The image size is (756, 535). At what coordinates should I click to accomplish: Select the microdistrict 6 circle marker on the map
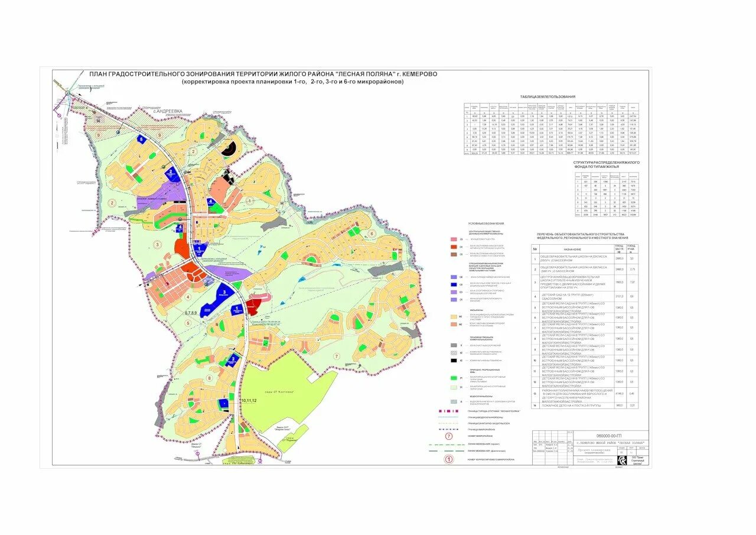pos(372,234)
